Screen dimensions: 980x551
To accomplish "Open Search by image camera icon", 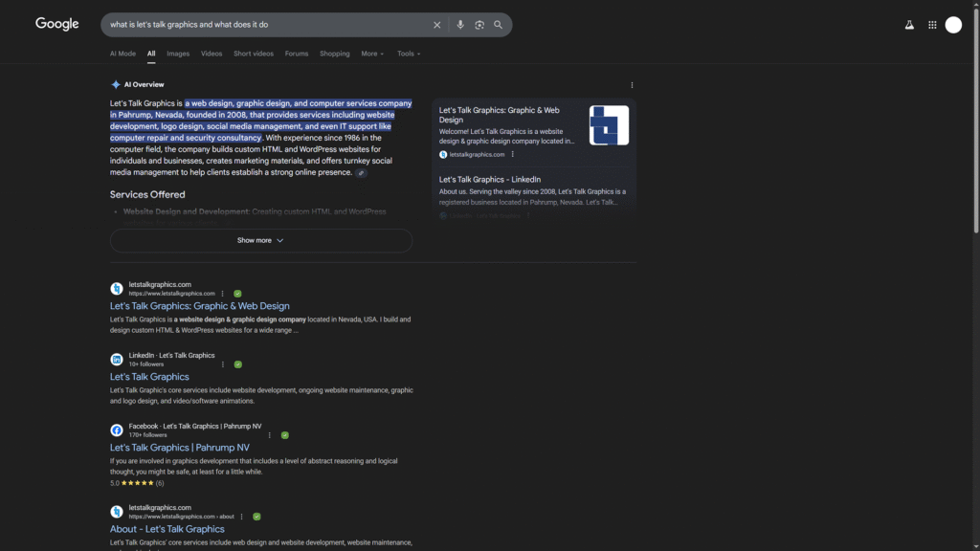I will pos(479,25).
